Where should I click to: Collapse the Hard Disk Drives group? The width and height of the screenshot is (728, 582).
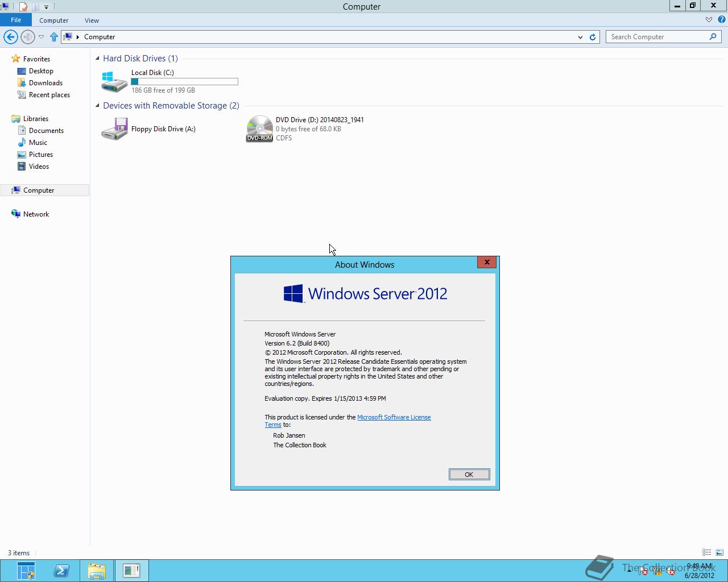pyautogui.click(x=97, y=59)
